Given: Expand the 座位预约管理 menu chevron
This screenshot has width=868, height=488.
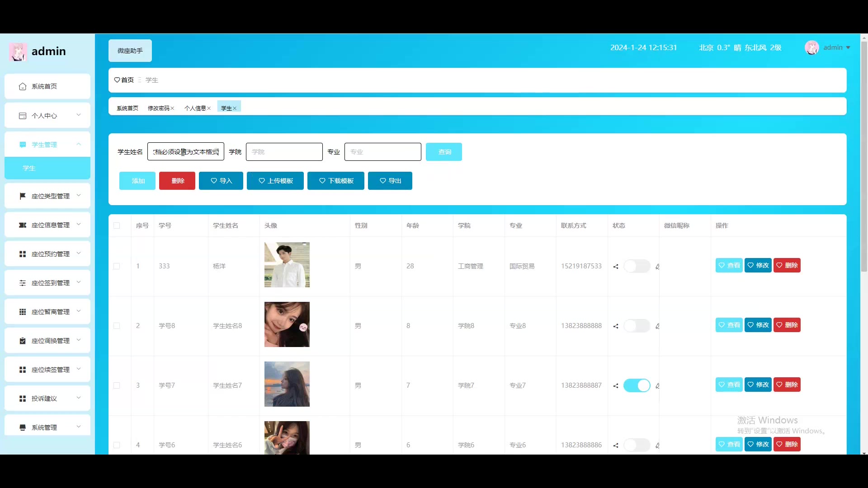Looking at the screenshot, I should point(79,253).
